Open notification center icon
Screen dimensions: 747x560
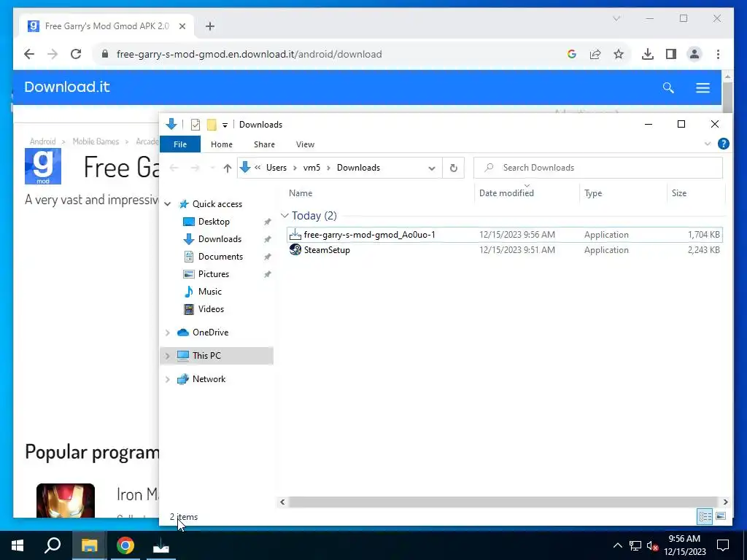(x=723, y=545)
